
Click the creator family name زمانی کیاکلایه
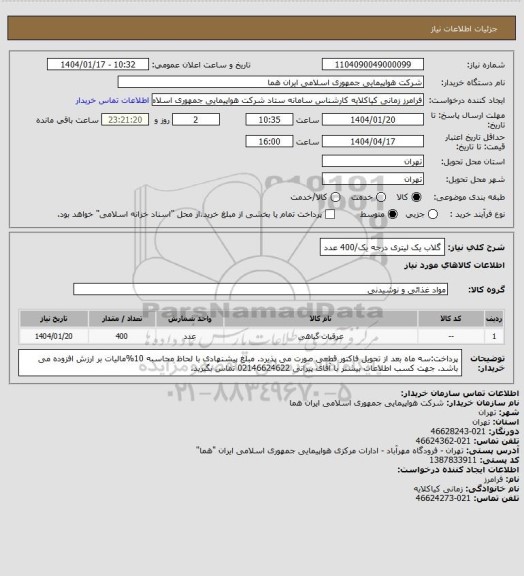point(439,489)
